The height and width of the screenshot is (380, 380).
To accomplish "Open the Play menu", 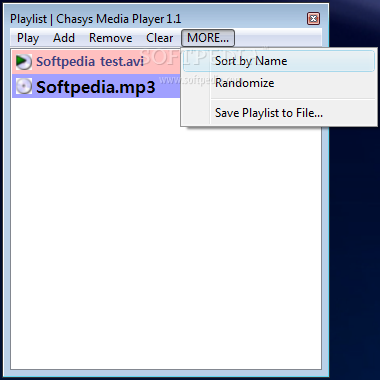I will click(28, 38).
